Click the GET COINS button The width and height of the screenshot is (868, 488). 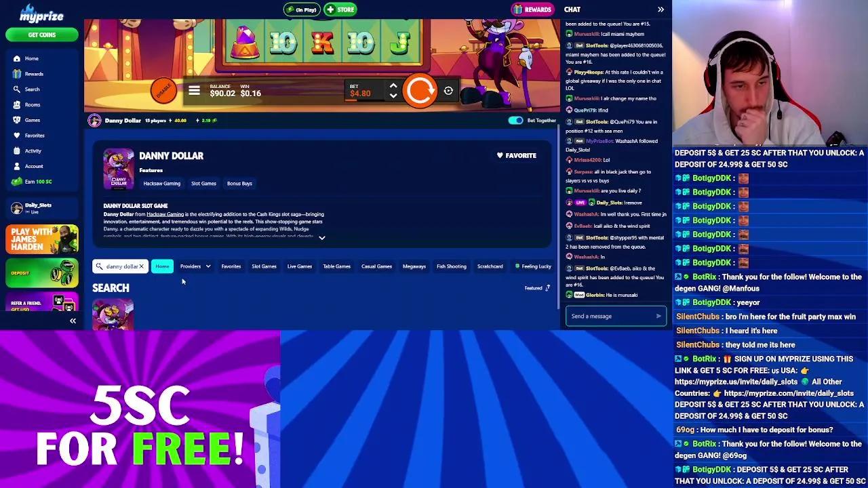click(x=41, y=35)
